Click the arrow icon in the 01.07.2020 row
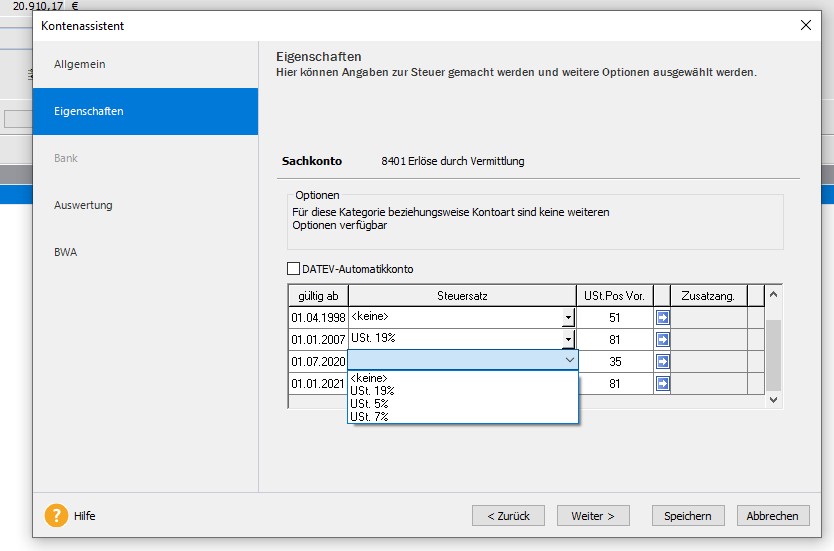This screenshot has height=551, width=834. [662, 361]
